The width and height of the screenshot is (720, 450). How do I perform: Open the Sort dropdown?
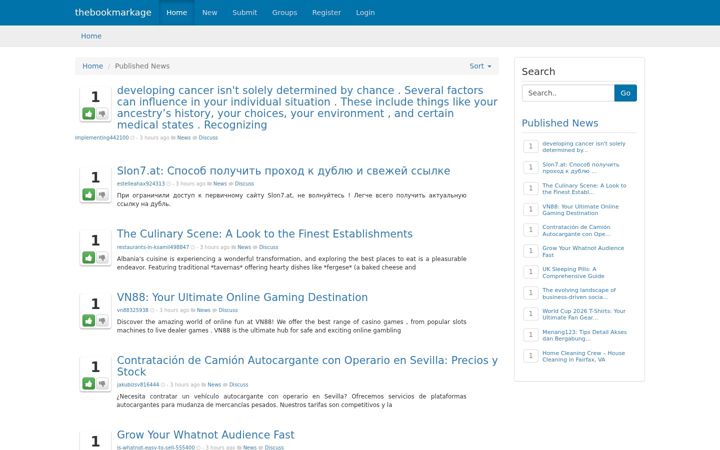pos(480,66)
